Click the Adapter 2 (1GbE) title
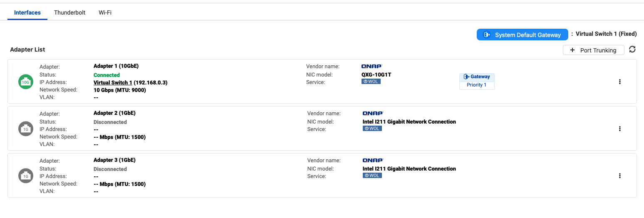The width and height of the screenshot is (644, 218). (x=114, y=113)
